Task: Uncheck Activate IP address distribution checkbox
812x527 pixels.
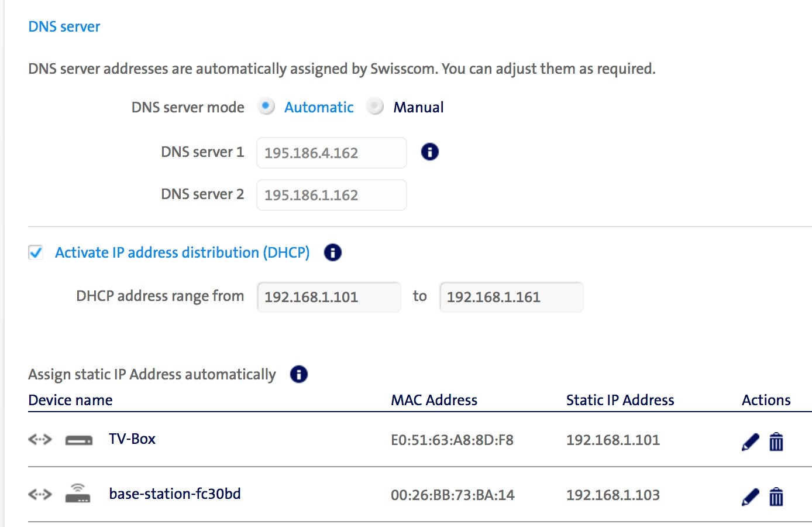Action: click(36, 252)
